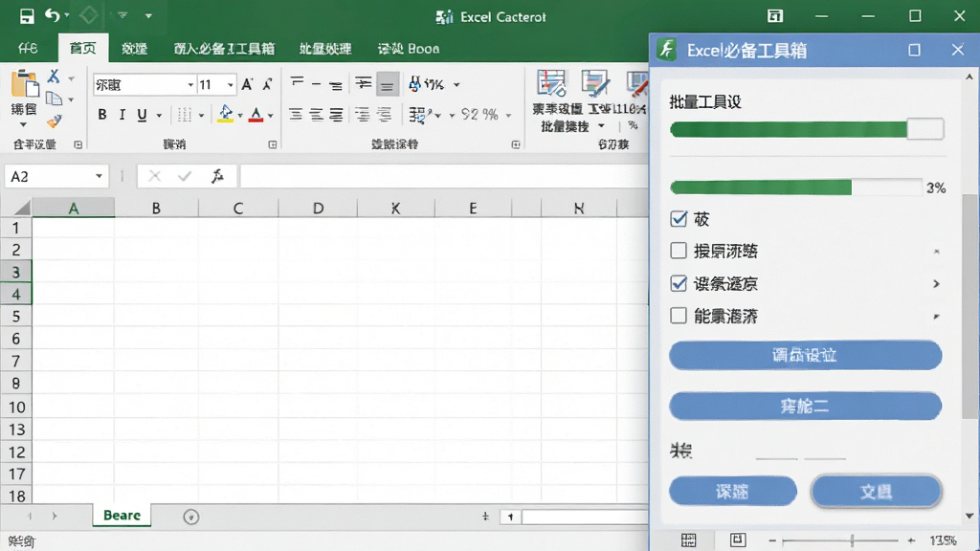Click the Paste clipboard icon
This screenshot has height=551, width=980.
pos(24,84)
